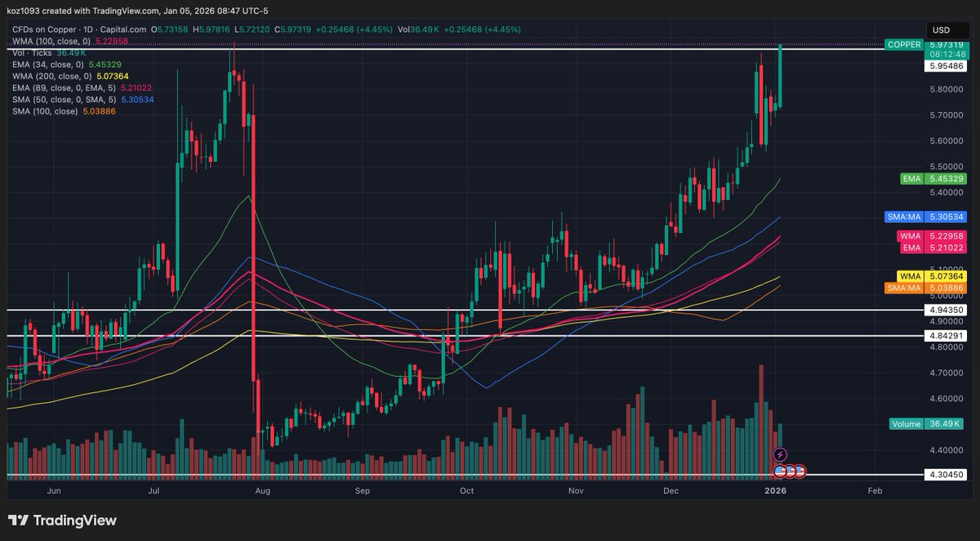Click the Feb label on time axis

click(x=874, y=491)
